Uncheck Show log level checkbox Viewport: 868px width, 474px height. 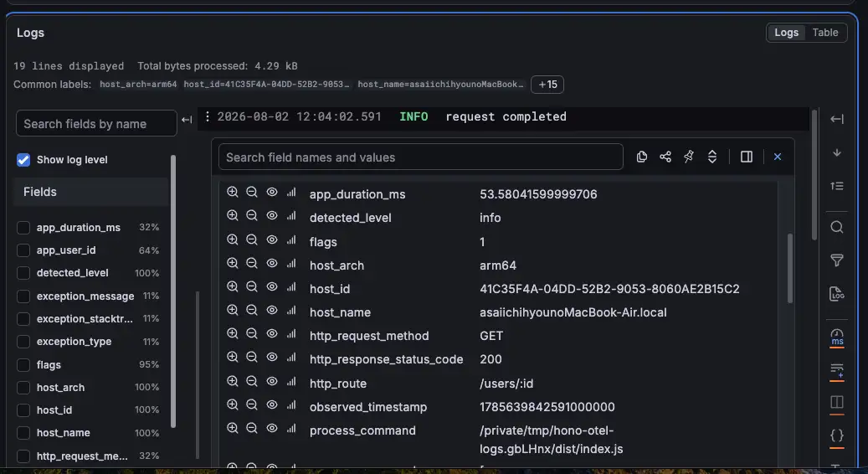pos(23,159)
